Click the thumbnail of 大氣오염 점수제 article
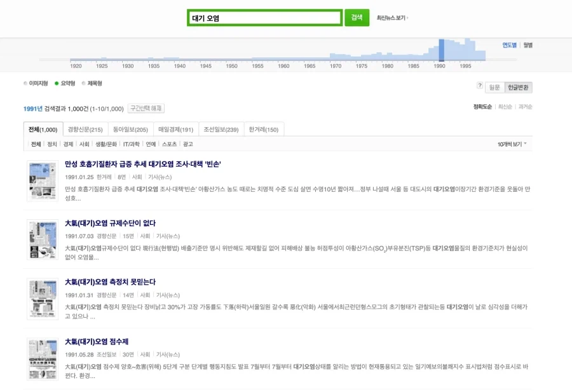Image resolution: width=572 pixels, height=392 pixels. coord(42,358)
